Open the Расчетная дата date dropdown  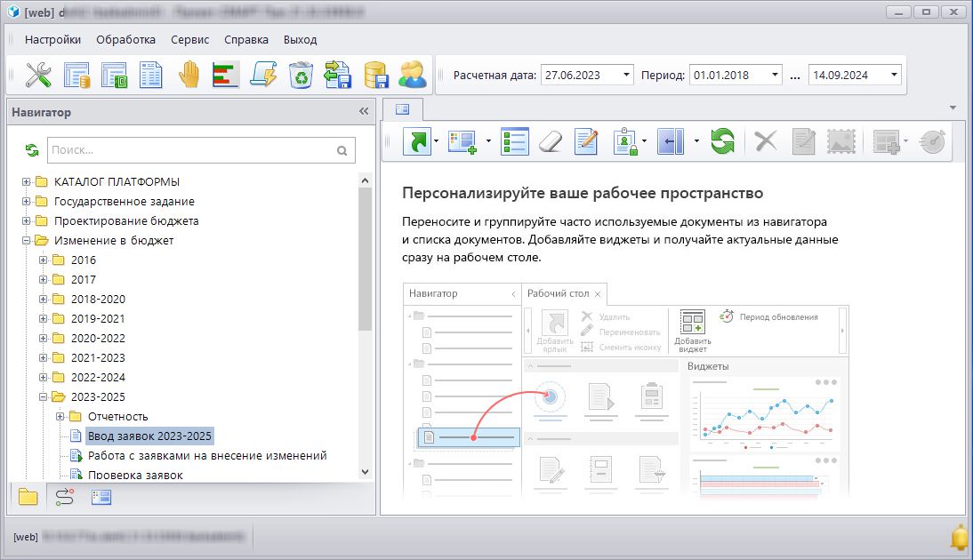(627, 76)
